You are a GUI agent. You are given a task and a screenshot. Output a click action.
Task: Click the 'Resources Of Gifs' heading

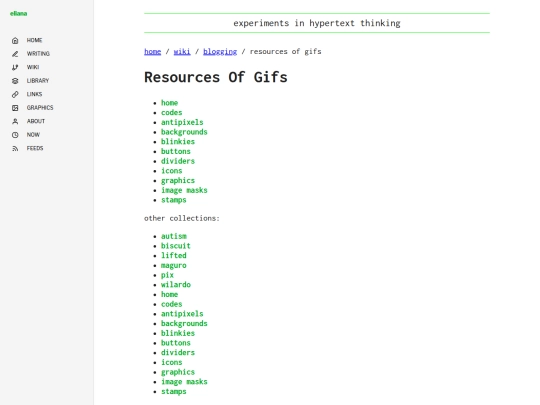click(x=216, y=77)
